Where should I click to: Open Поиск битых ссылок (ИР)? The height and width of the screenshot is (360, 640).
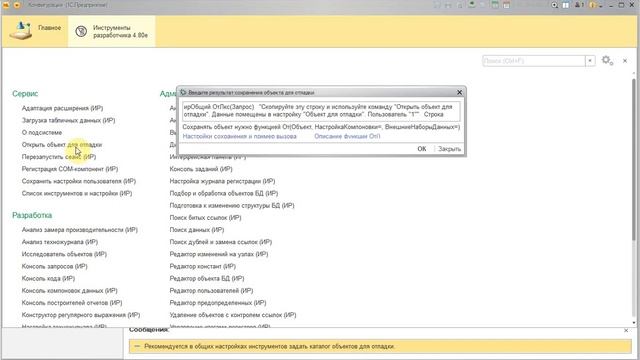[205, 218]
